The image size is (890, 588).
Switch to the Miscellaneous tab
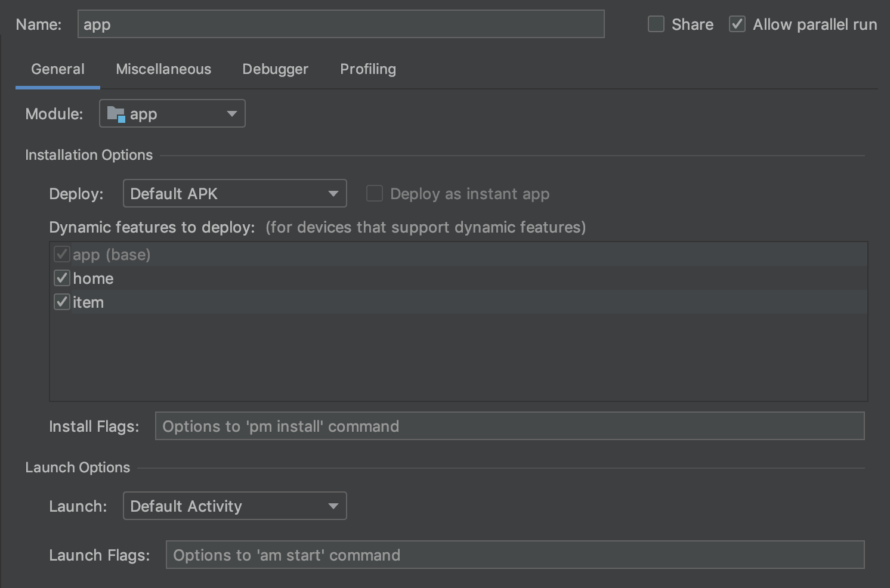[x=163, y=69]
